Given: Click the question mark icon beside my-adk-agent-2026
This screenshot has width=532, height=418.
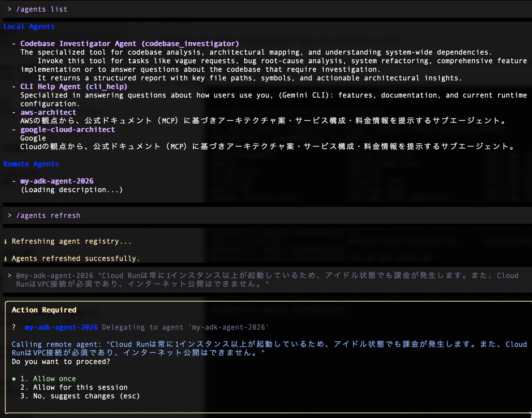Looking at the screenshot, I should tap(14, 327).
